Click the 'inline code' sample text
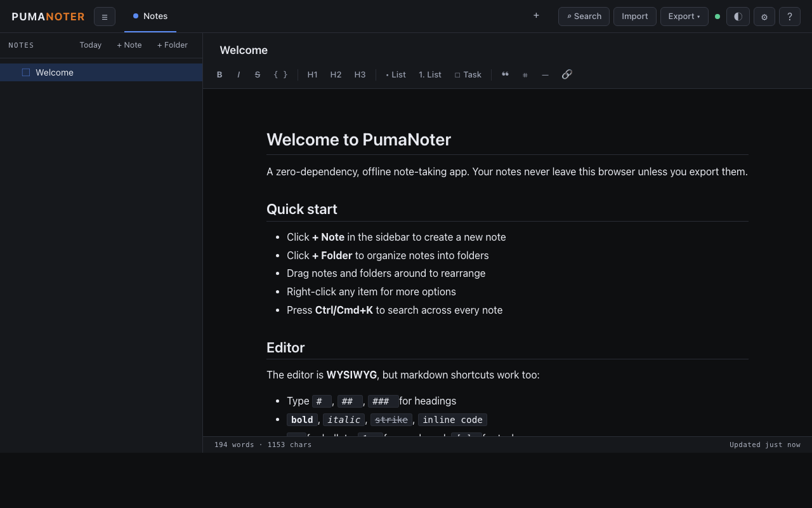 [452, 420]
